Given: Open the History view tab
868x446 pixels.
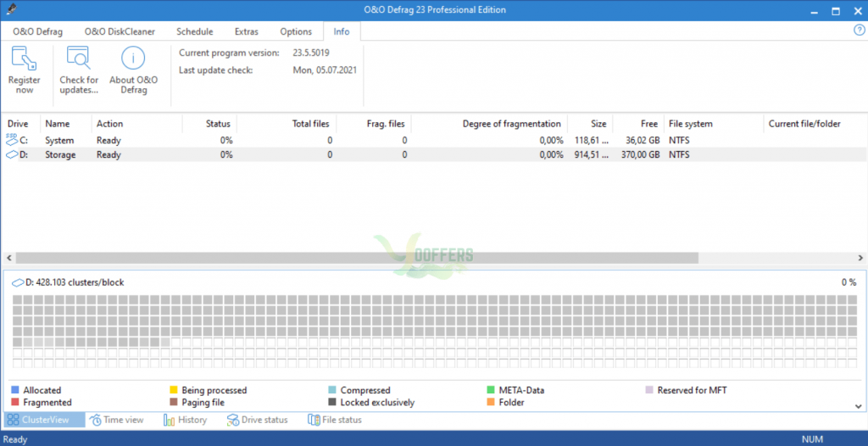Looking at the screenshot, I should [x=186, y=420].
